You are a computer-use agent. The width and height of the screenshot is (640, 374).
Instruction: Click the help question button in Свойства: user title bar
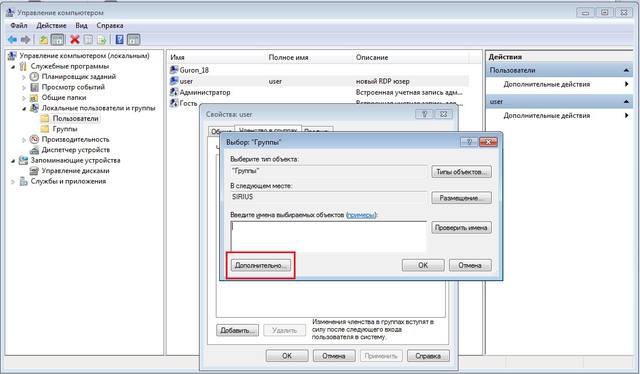[x=424, y=114]
